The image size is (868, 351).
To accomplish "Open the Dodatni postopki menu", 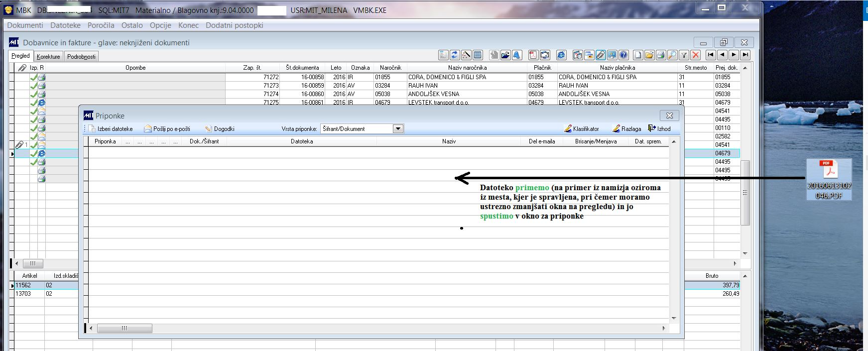I will tap(234, 25).
